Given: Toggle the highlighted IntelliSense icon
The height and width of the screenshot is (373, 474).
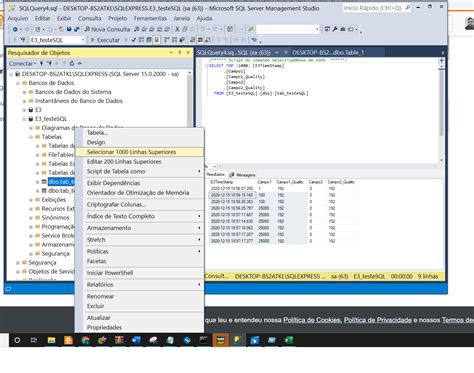Looking at the screenshot, I should click(156, 40).
